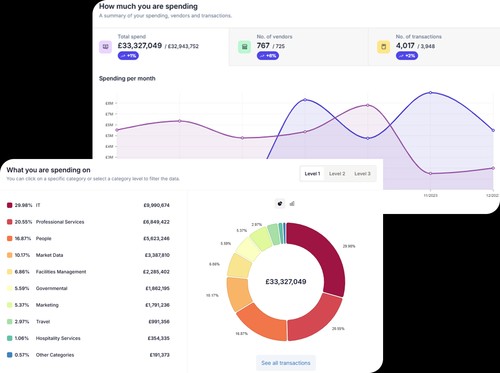500x373 pixels.
Task: Click the No. of transactions yellow icon
Action: click(x=383, y=47)
